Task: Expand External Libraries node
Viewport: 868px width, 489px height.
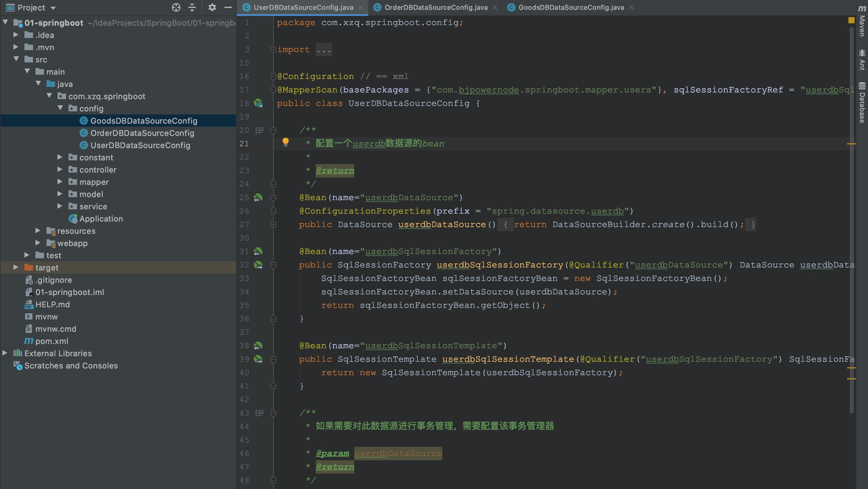Action: point(5,353)
